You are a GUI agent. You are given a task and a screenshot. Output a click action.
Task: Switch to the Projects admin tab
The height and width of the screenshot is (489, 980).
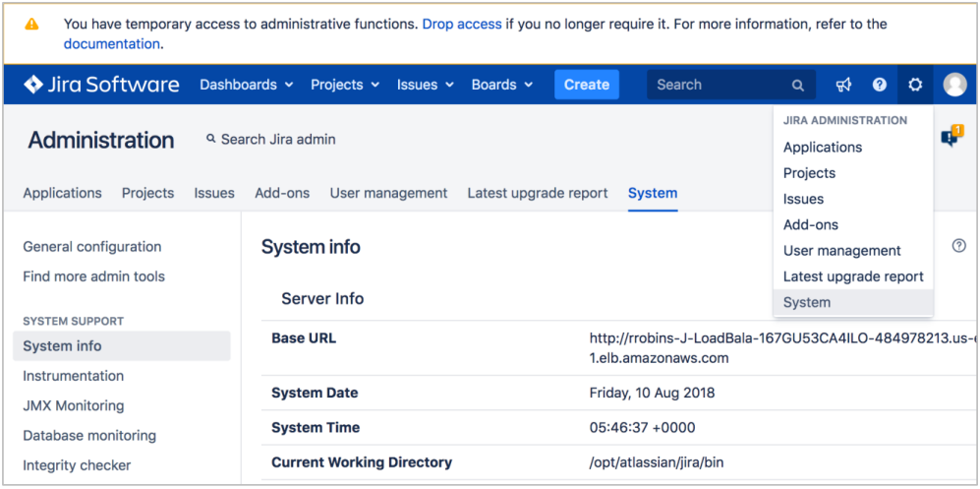point(148,193)
